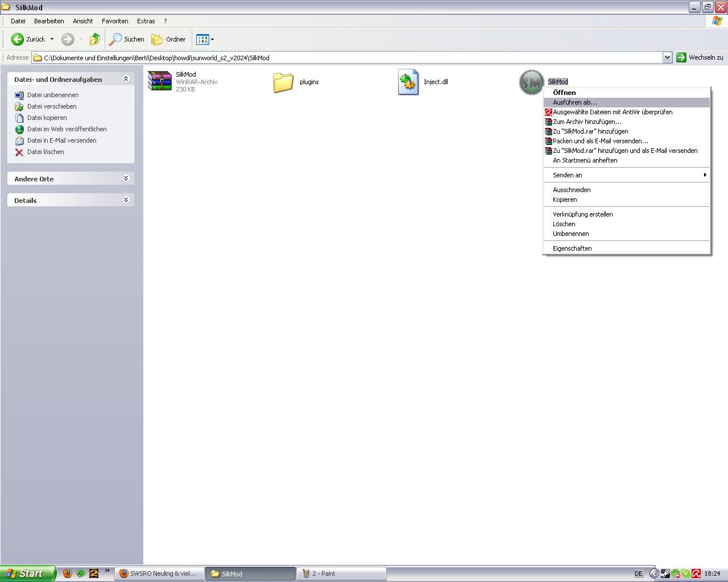728x582 pixels.
Task: Expand the address bar dropdown
Action: [667, 57]
